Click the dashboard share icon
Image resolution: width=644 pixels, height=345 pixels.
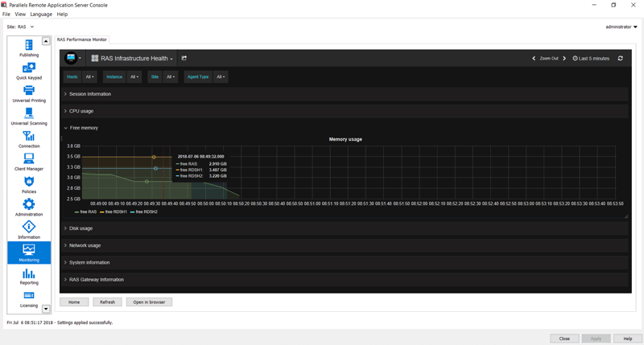[x=184, y=58]
